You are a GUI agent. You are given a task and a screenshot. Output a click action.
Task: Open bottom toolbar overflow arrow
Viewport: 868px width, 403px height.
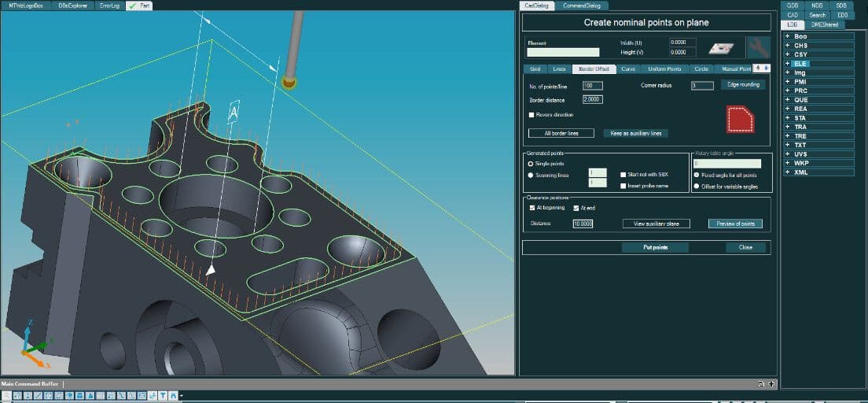pos(181,396)
